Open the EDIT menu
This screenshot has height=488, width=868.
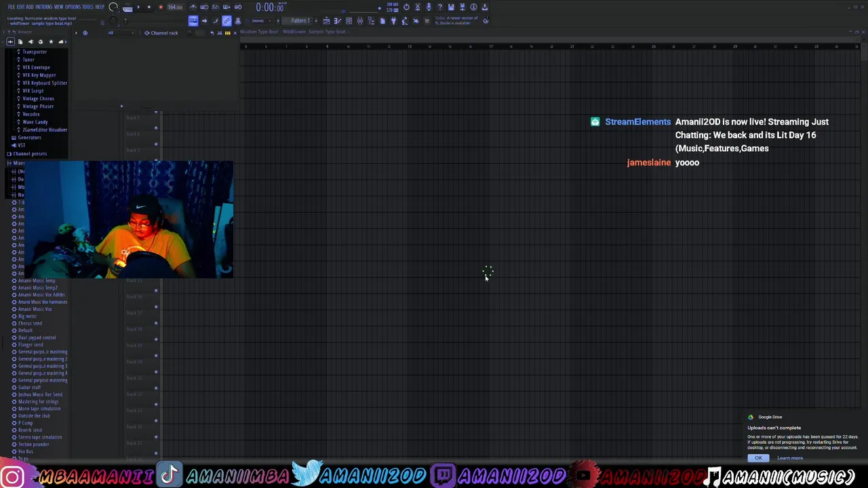21,7
